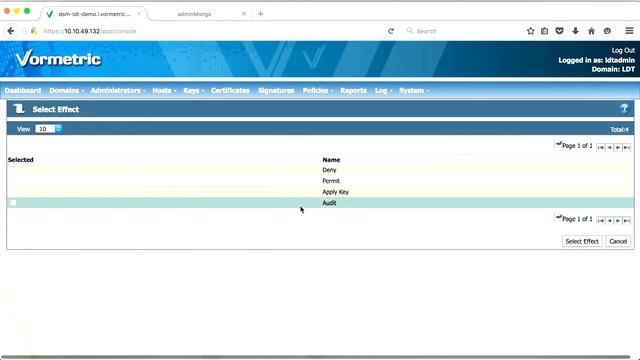Go to previous page in top pagination

tap(609, 147)
